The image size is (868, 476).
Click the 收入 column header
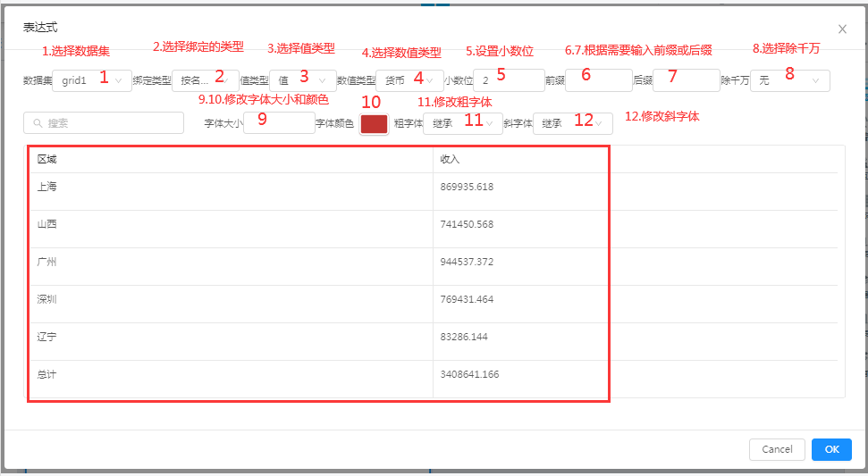(x=635, y=159)
